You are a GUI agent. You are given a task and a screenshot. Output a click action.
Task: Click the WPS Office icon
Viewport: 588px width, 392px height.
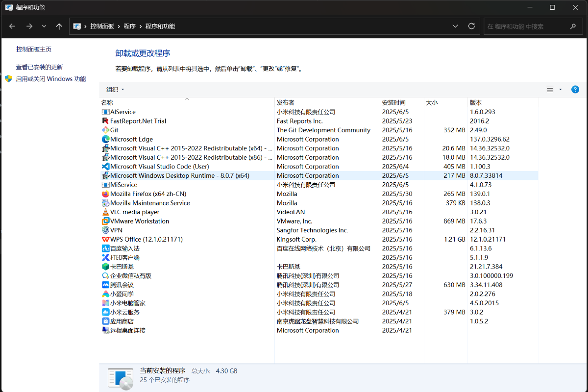[x=105, y=239]
